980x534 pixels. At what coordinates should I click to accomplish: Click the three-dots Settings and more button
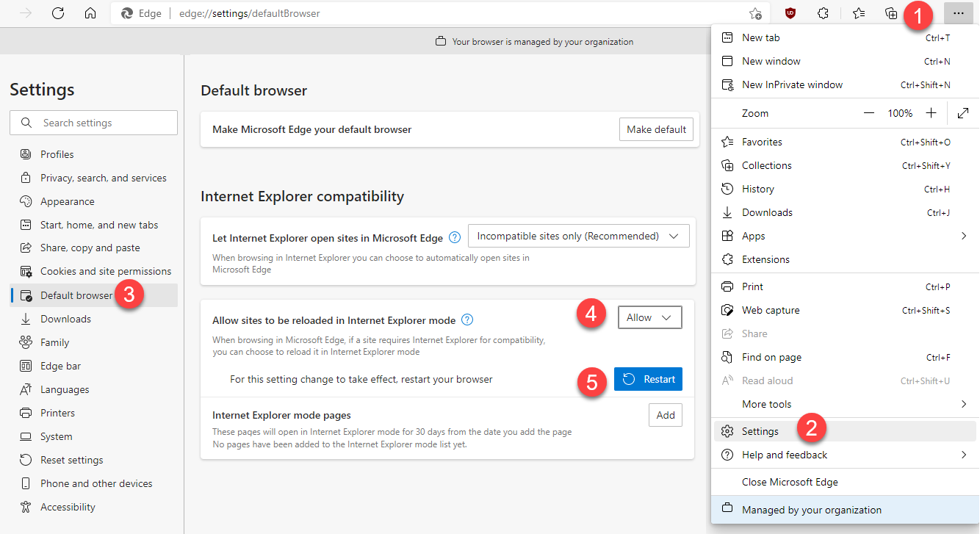coord(958,13)
